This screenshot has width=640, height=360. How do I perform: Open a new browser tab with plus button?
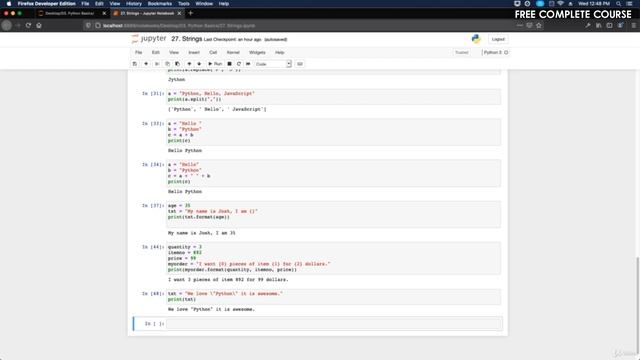tap(191, 13)
